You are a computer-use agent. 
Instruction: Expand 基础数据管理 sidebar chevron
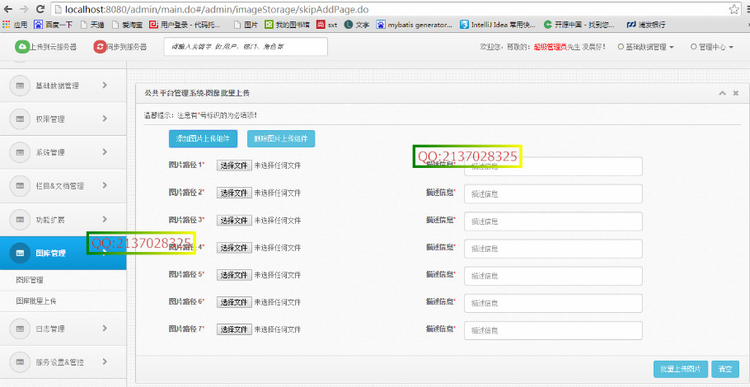tap(105, 85)
